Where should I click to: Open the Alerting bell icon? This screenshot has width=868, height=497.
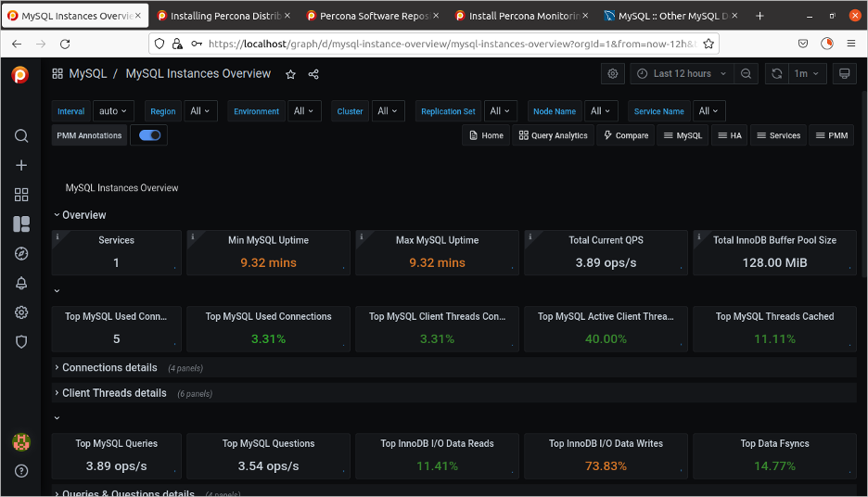21,283
